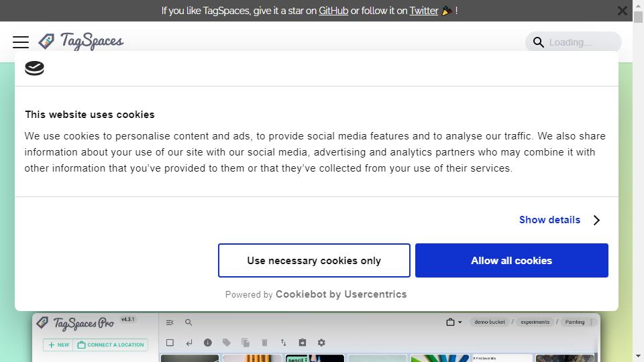Click CONNECT A LOCATION button
This screenshot has width=644, height=362.
click(x=111, y=345)
